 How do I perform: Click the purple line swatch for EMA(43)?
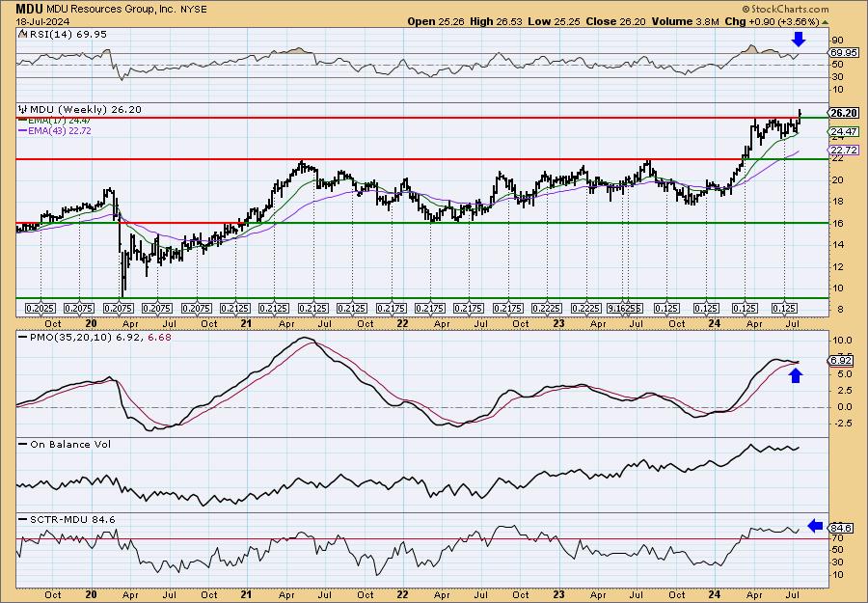pos(23,131)
